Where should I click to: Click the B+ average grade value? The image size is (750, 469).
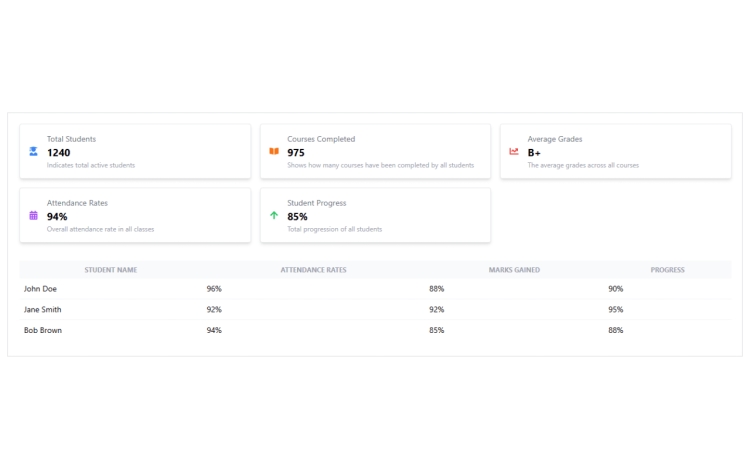pos(534,153)
